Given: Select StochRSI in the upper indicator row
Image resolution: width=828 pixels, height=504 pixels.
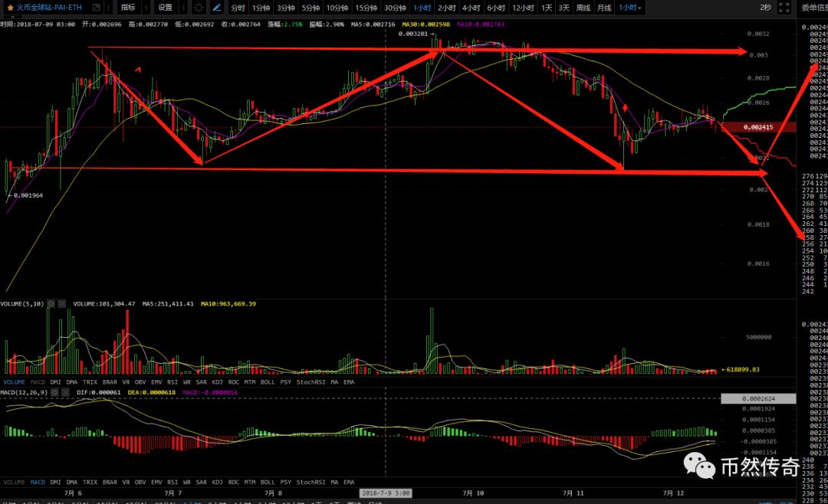Looking at the screenshot, I should (x=310, y=382).
